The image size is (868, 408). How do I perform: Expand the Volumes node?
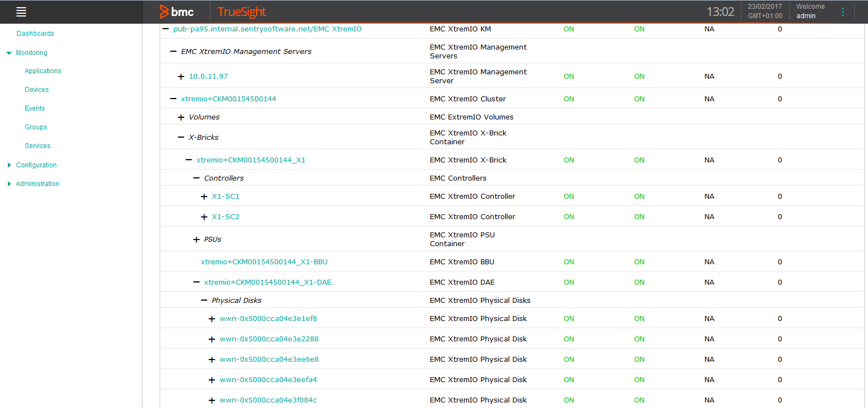point(181,117)
